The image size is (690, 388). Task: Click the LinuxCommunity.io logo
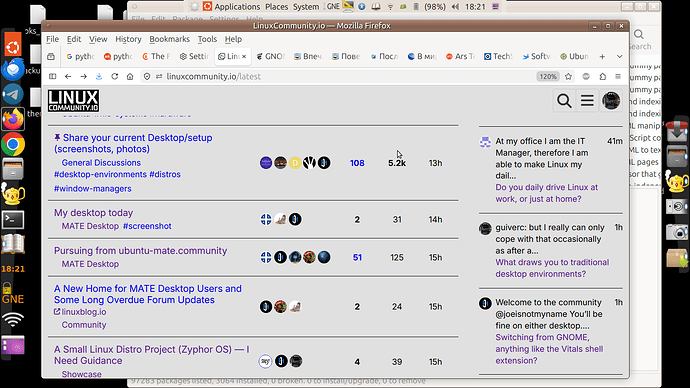[73, 101]
